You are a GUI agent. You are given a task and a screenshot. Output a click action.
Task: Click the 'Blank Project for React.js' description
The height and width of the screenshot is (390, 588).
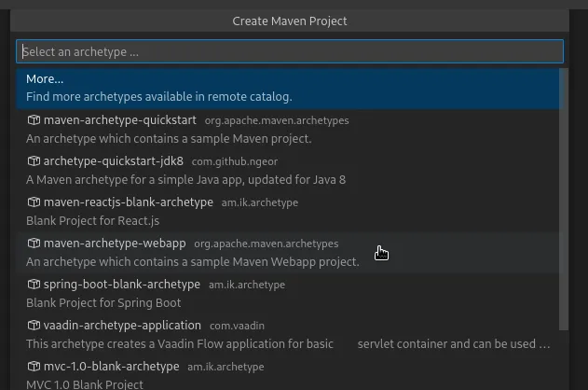92,221
